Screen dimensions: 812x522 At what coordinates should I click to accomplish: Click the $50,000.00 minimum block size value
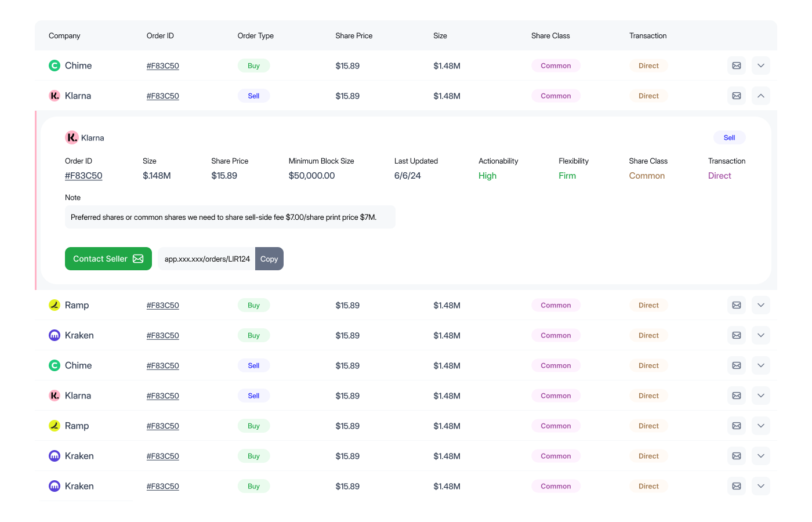[x=311, y=176]
